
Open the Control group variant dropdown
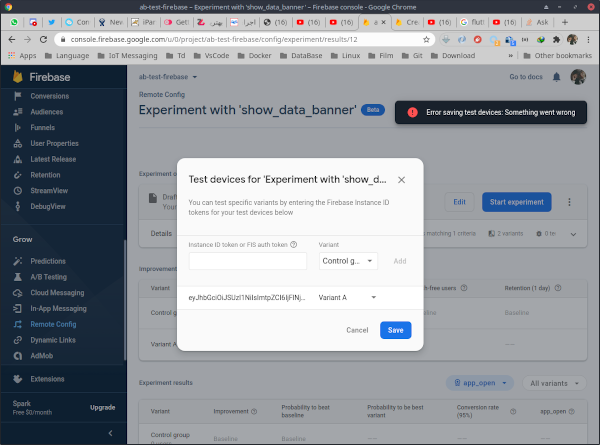348,261
